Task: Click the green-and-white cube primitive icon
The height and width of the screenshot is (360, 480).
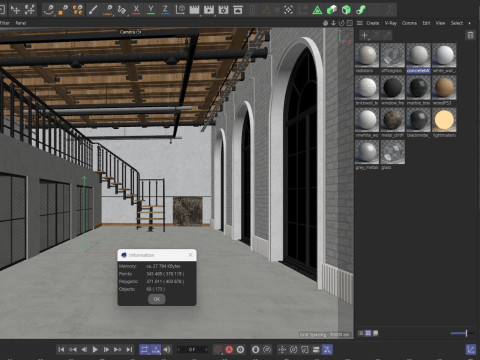Action: (x=332, y=10)
